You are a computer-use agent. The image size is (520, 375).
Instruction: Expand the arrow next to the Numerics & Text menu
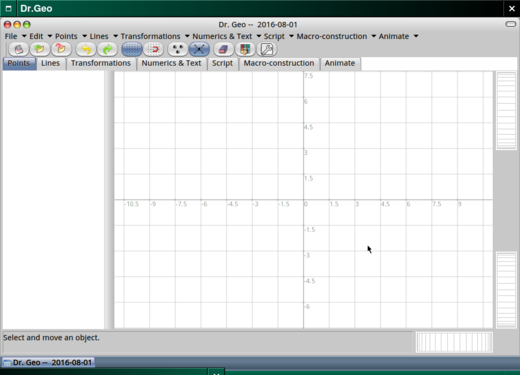point(259,36)
